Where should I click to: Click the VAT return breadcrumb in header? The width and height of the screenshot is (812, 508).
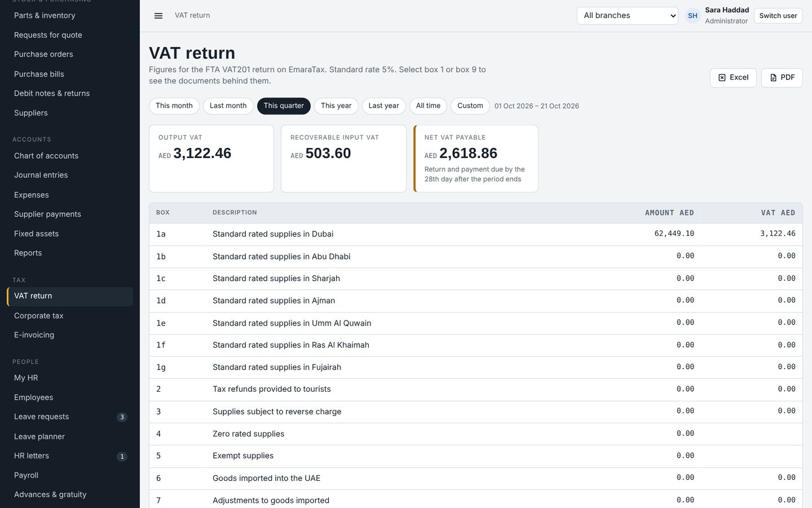coord(192,16)
